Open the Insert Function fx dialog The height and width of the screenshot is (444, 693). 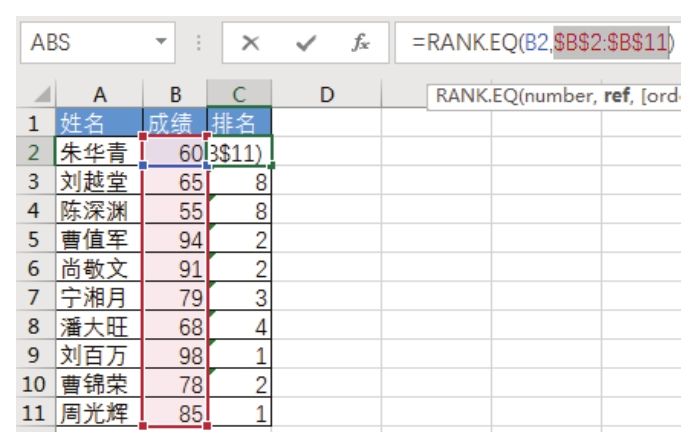coord(361,44)
